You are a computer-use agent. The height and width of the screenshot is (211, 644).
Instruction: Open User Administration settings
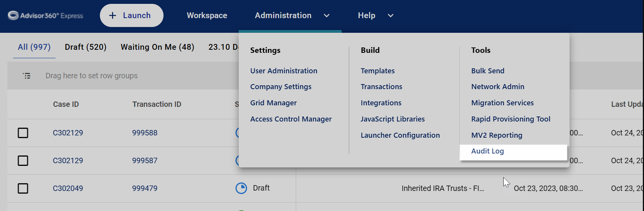click(284, 71)
